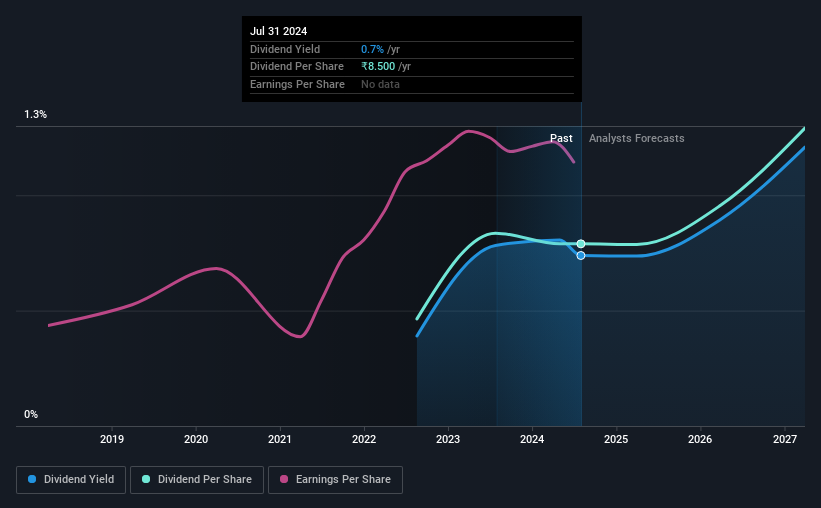Click the 0.7% dividend yield value in tooltip
The width and height of the screenshot is (821, 508).
[x=372, y=49]
